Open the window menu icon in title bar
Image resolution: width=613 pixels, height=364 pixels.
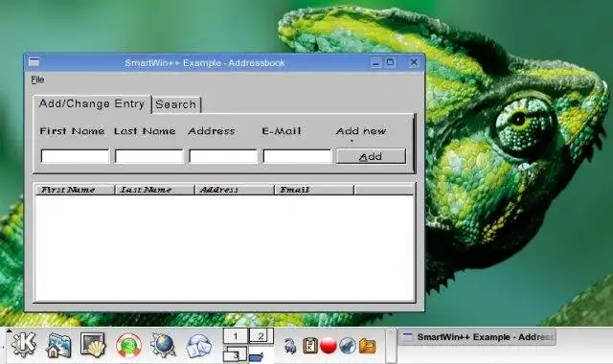(x=34, y=62)
